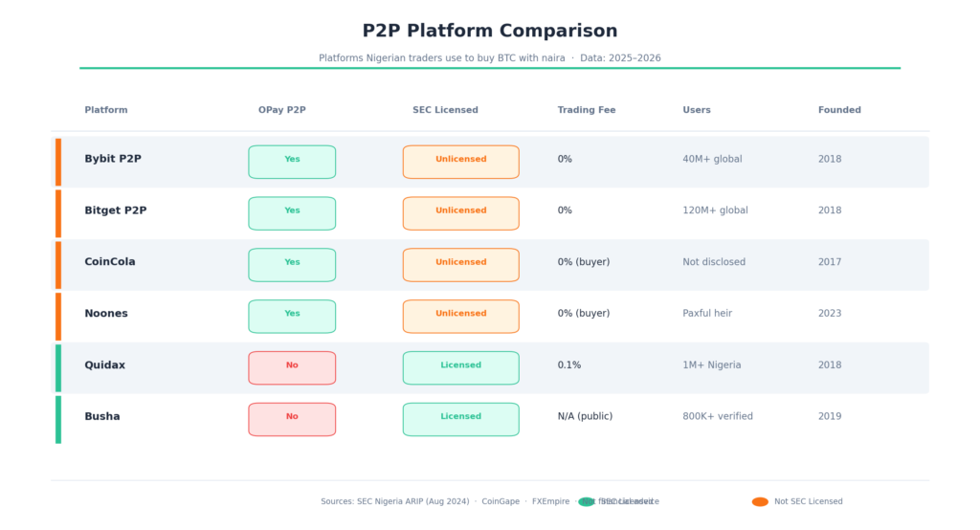Screen dimensions: 980x530
Task: Click the green bar beside Quidax
Action: pyautogui.click(x=58, y=367)
